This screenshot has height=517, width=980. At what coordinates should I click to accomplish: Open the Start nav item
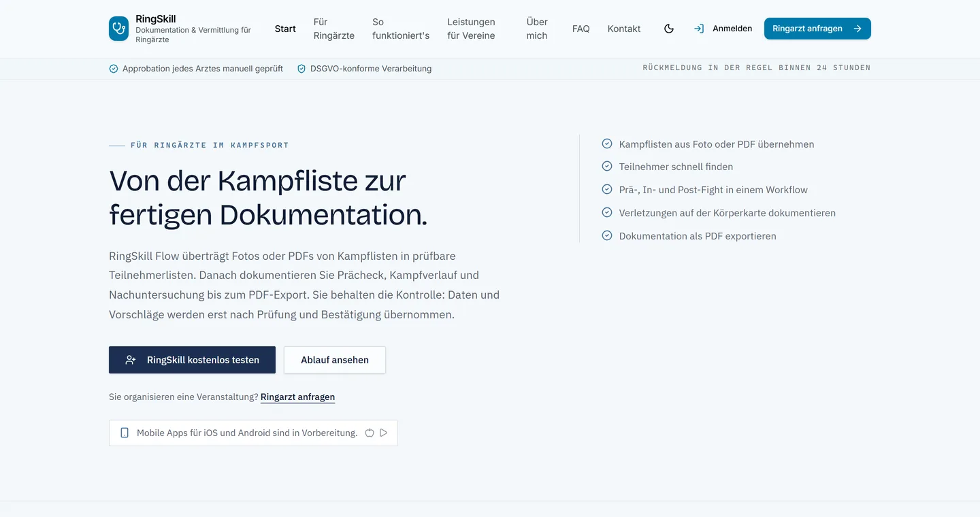(285, 29)
